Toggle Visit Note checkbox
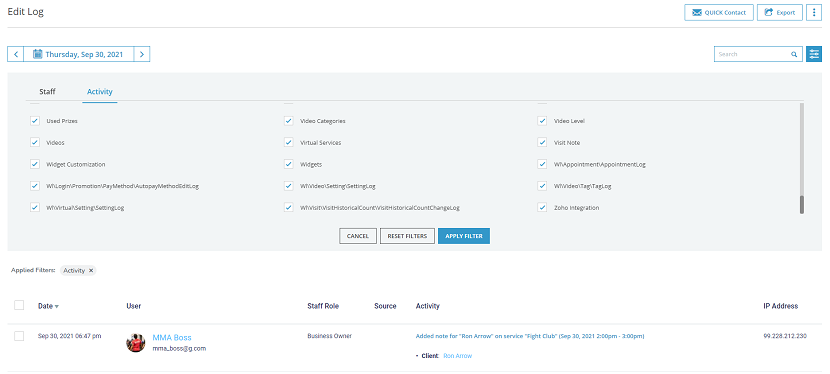This screenshot has height=374, width=830. pos(542,143)
